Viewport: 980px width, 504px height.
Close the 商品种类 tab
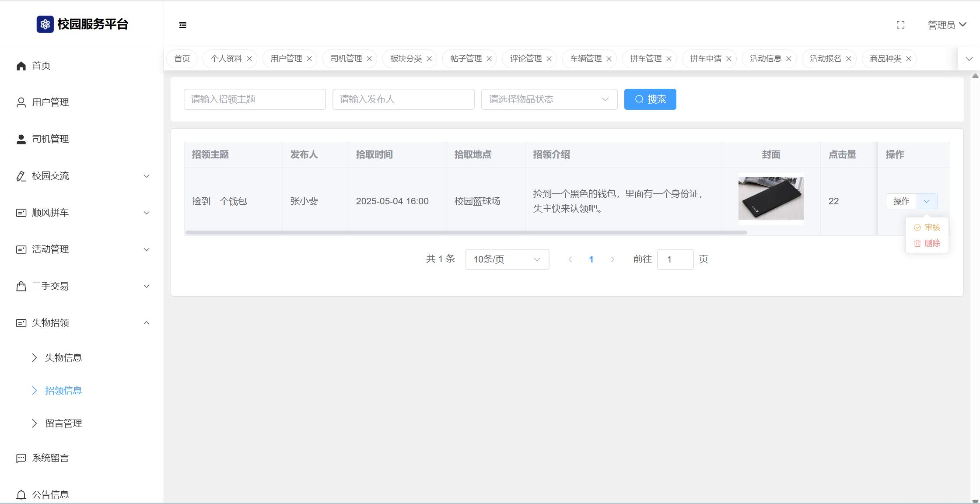point(909,59)
